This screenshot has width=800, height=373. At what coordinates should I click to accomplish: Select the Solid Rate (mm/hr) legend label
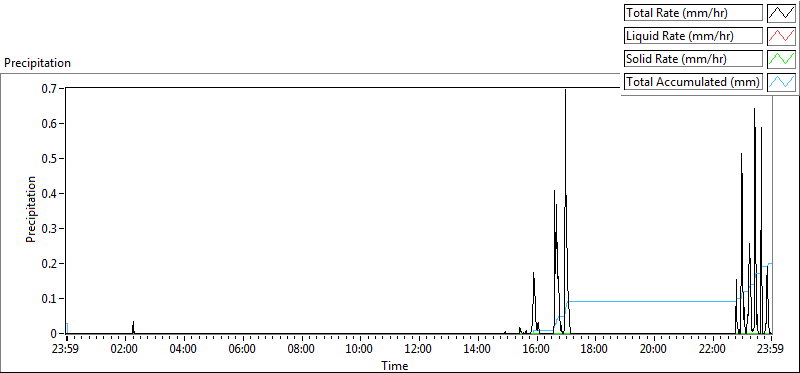click(694, 59)
